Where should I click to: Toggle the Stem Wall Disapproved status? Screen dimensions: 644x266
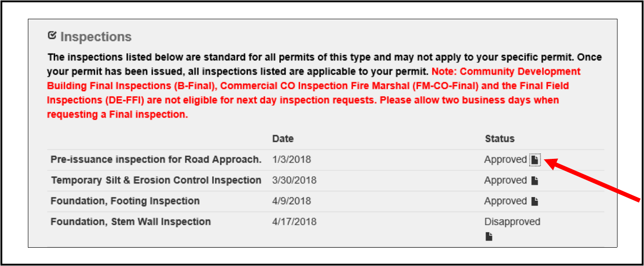tap(512, 221)
